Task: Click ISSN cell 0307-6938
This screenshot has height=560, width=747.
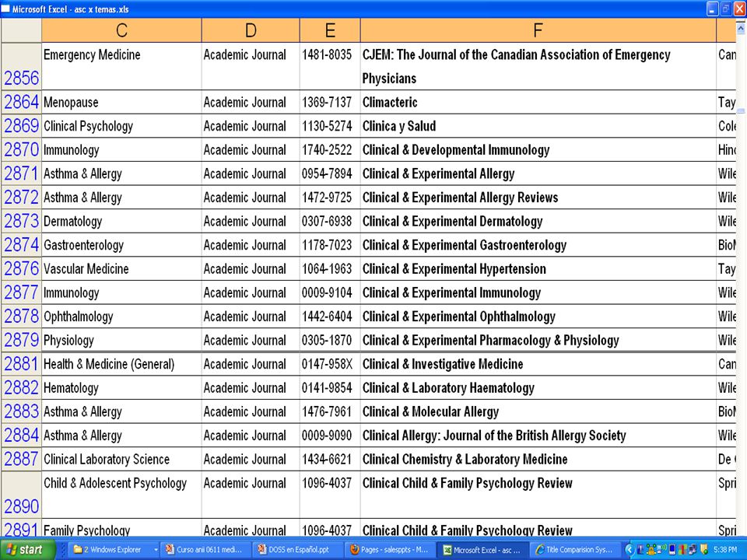Action: [x=330, y=221]
